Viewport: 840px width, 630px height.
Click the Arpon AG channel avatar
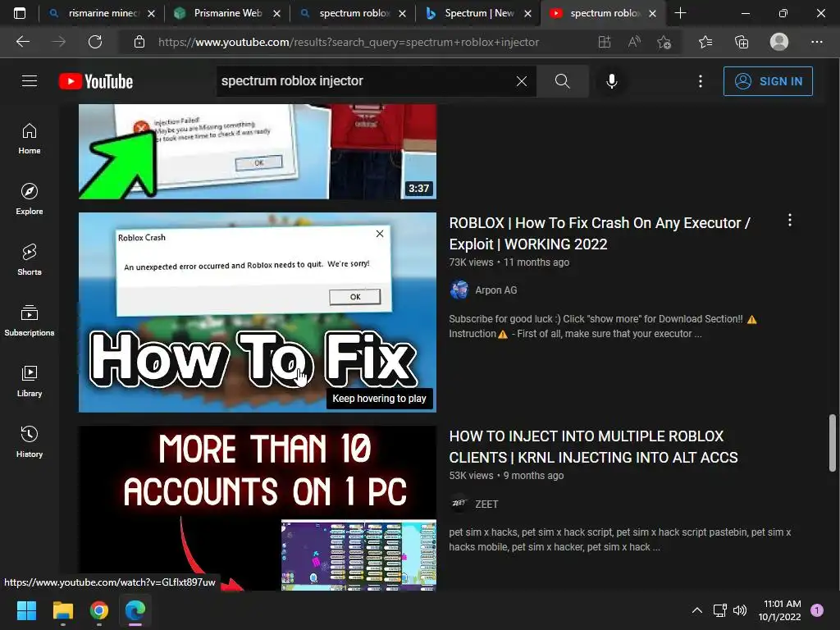point(459,290)
